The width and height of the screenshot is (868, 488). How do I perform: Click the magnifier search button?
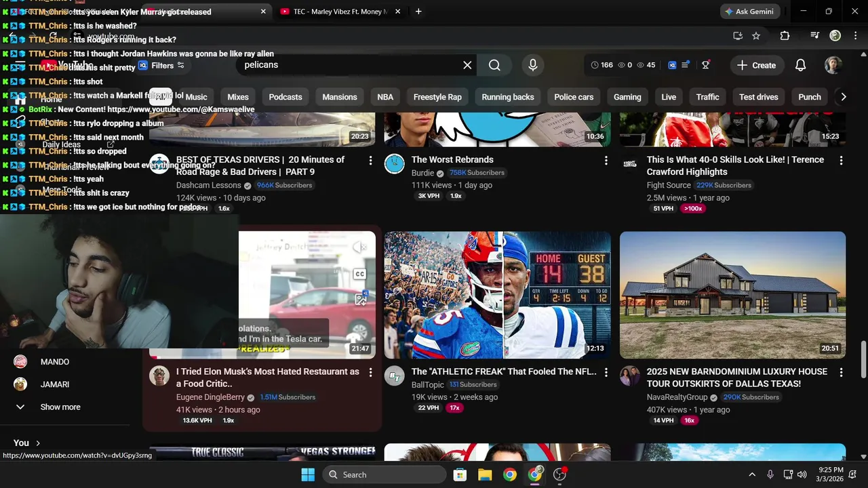pyautogui.click(x=494, y=65)
